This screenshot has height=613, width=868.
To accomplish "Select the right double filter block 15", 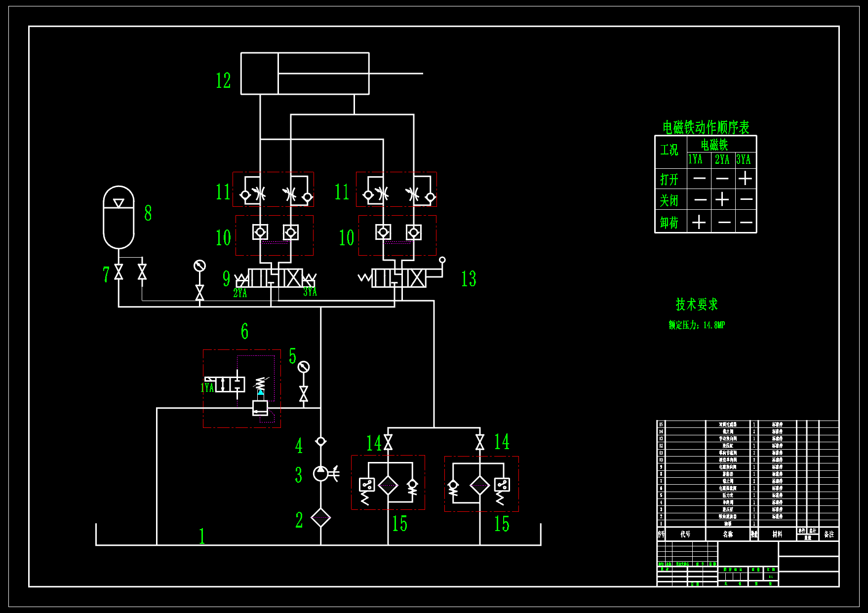I will [x=481, y=484].
